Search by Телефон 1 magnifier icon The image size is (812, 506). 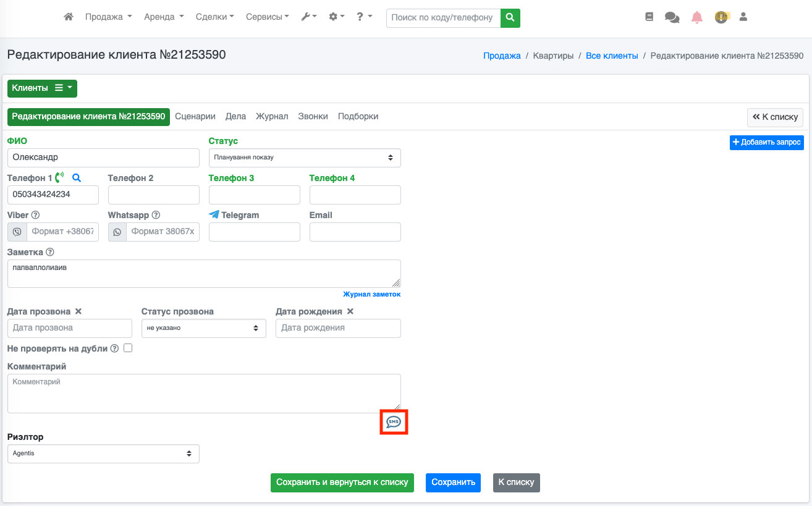pyautogui.click(x=77, y=178)
